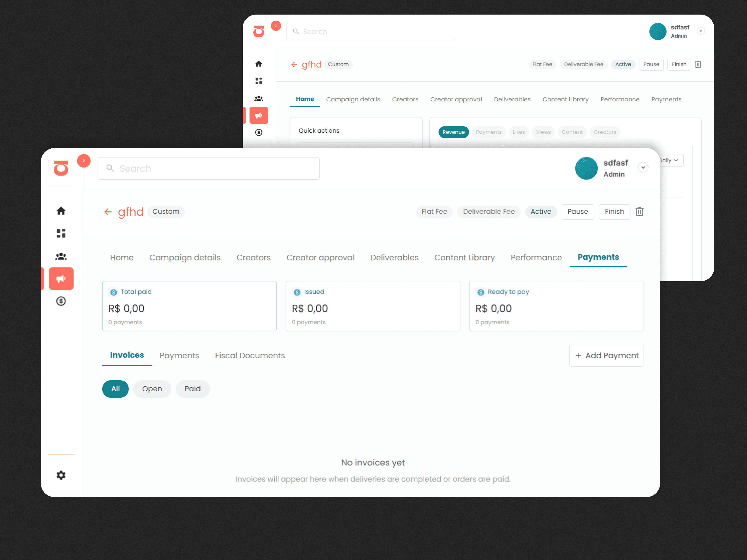Select the Open invoice filter chip
Image resolution: width=747 pixels, height=560 pixels.
[152, 389]
